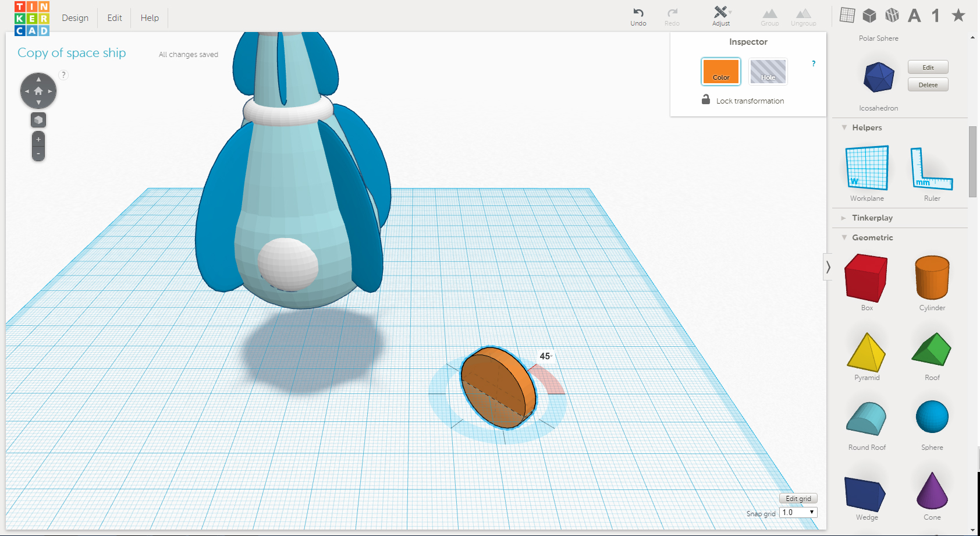Pick the red Box shape

tap(866, 278)
